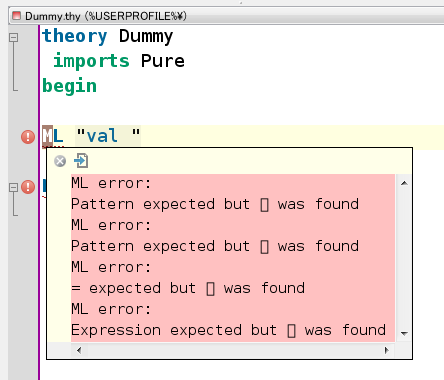This screenshot has width=444, height=380.
Task: Click the red file icon for Dummy.thy
Action: [17, 16]
